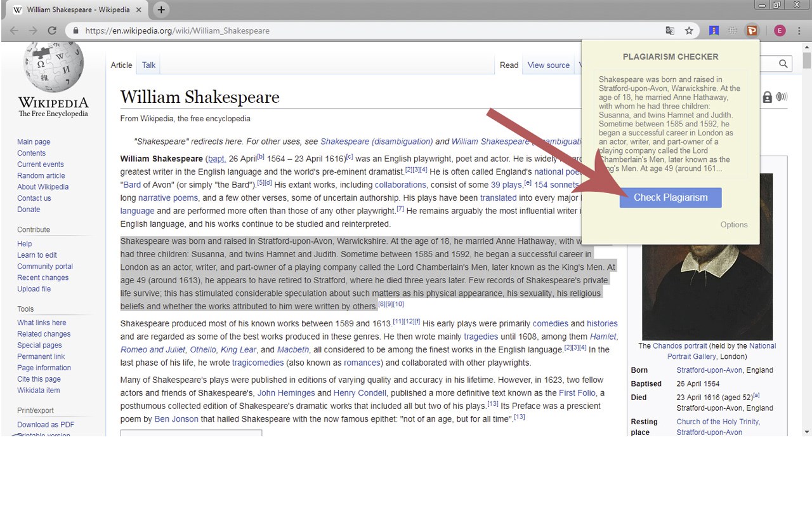Open the Chrome three-dot menu

click(x=799, y=30)
